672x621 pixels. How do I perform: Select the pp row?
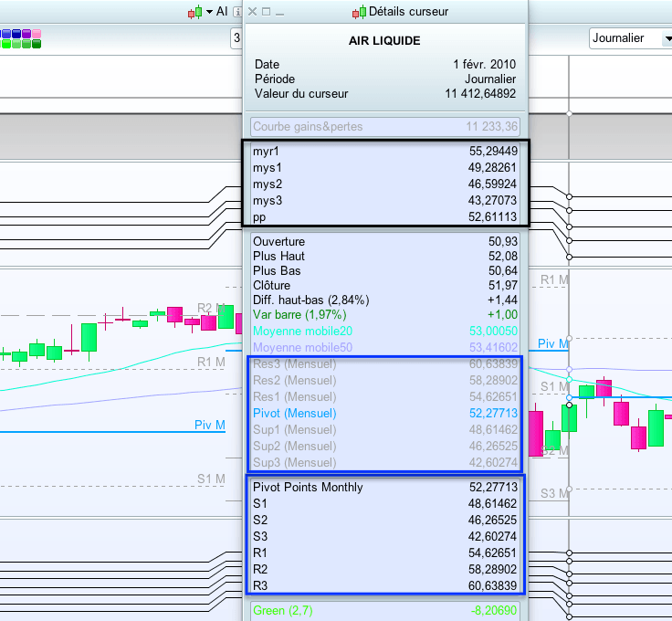[385, 216]
